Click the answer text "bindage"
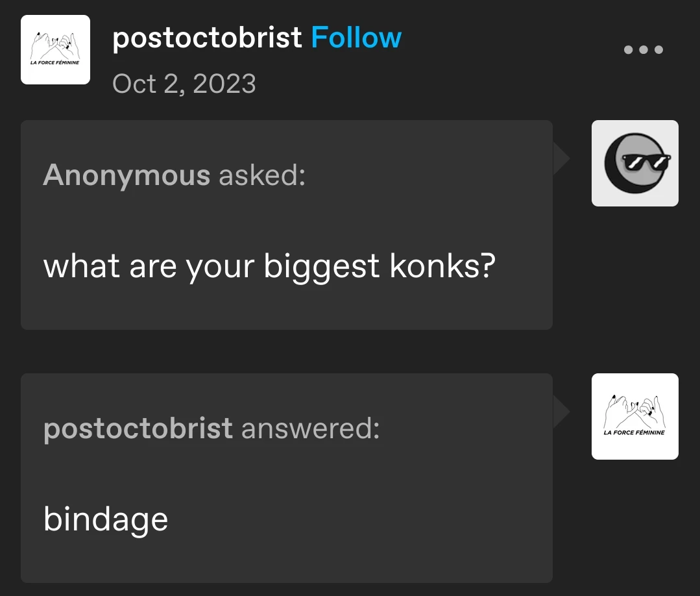This screenshot has height=596, width=700. pos(106,519)
